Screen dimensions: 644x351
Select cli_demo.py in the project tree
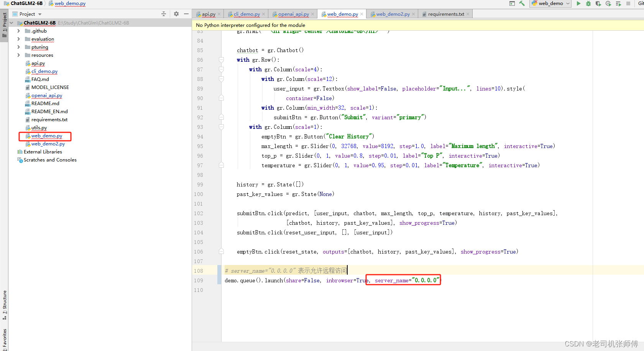[x=44, y=71]
